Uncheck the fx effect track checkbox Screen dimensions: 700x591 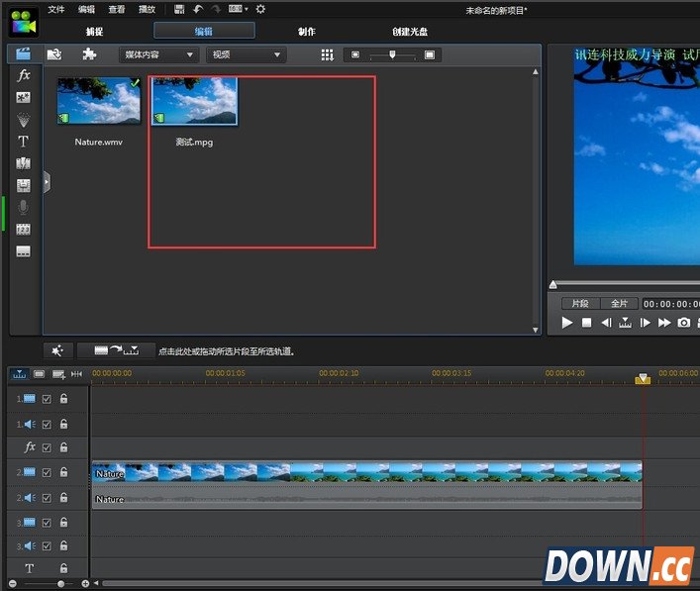(47, 447)
